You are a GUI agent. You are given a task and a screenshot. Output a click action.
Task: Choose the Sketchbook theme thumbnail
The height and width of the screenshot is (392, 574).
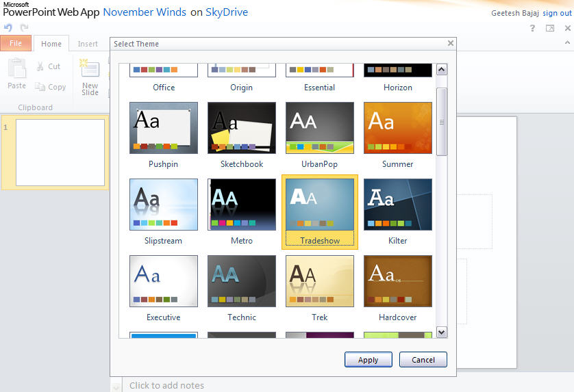pyautogui.click(x=242, y=128)
